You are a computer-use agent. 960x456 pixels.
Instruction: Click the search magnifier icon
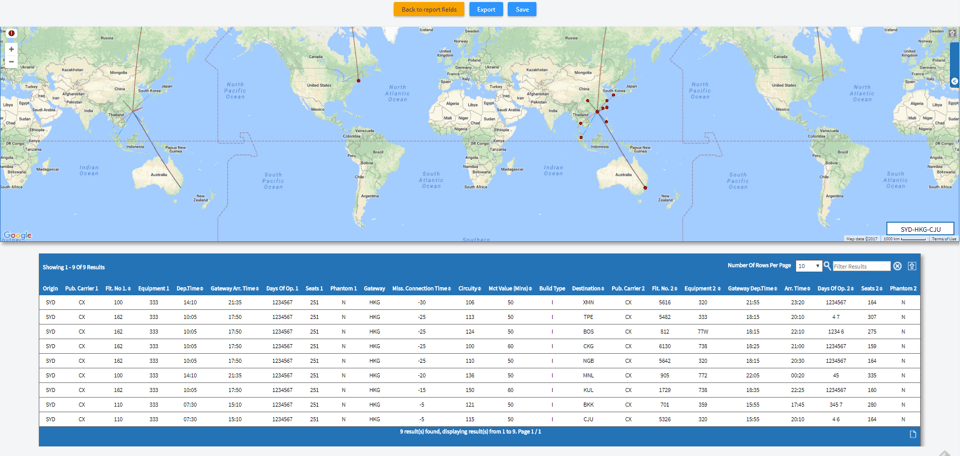click(827, 266)
